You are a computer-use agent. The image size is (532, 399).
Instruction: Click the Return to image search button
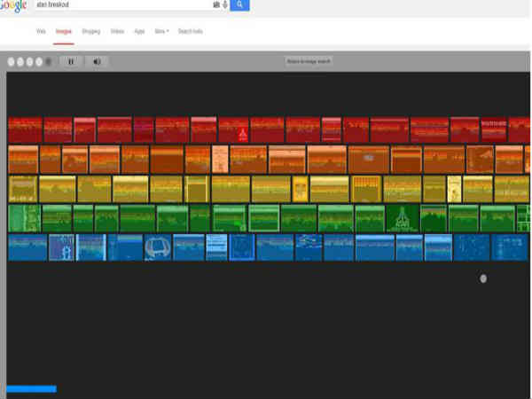tap(309, 61)
